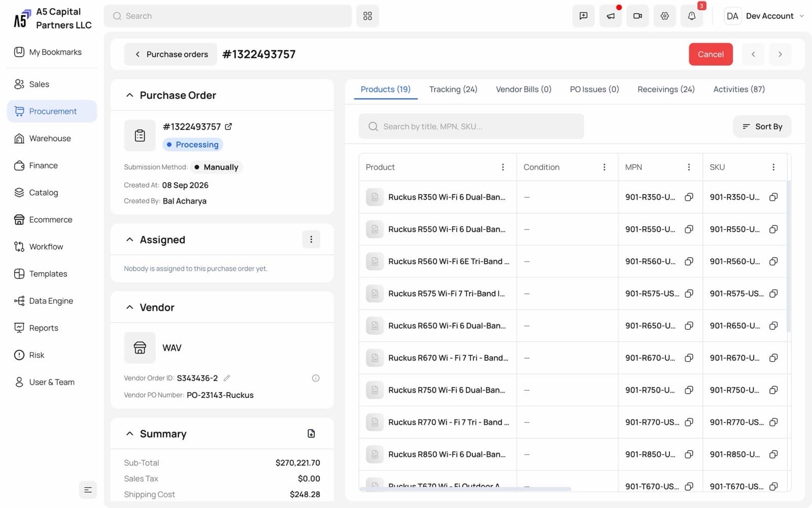812x508 pixels.
Task: Open Condition column options menu
Action: (604, 167)
